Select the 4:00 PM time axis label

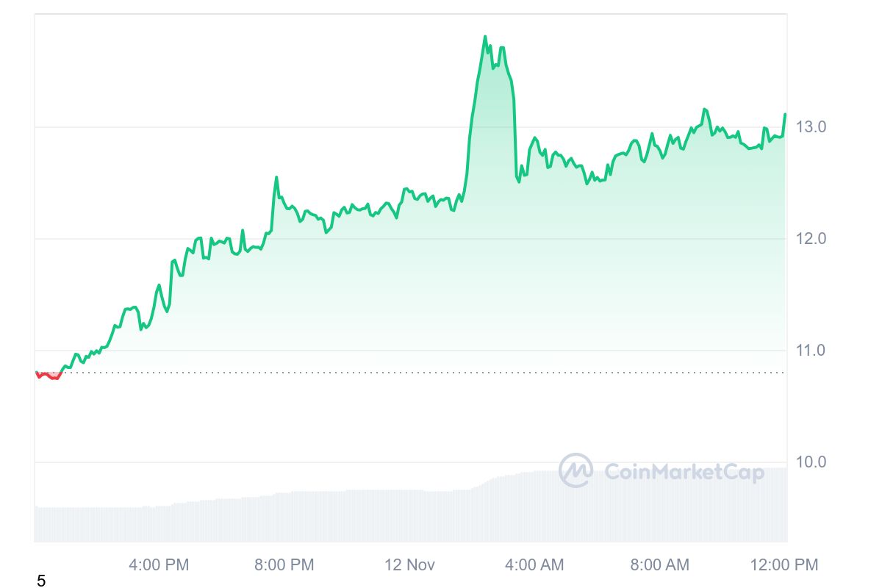tap(159, 564)
